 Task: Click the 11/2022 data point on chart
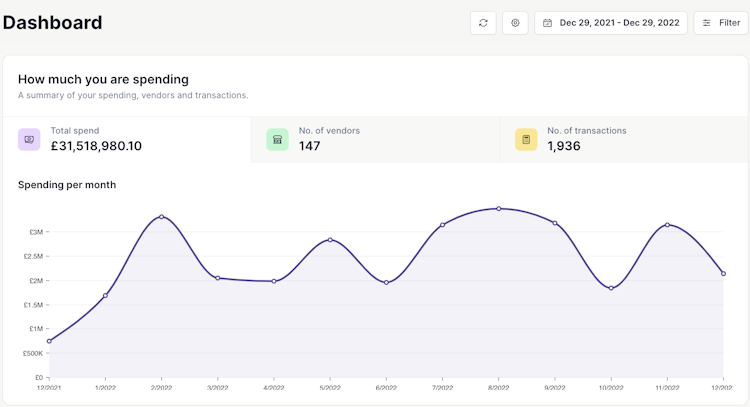tap(667, 225)
